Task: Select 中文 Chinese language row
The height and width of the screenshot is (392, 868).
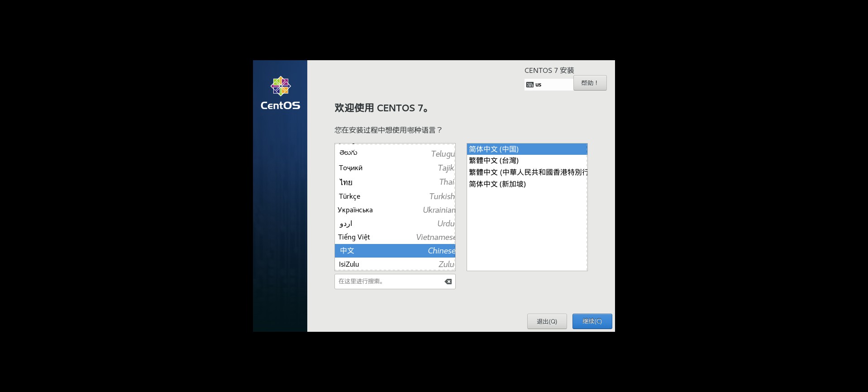Action: (x=395, y=251)
